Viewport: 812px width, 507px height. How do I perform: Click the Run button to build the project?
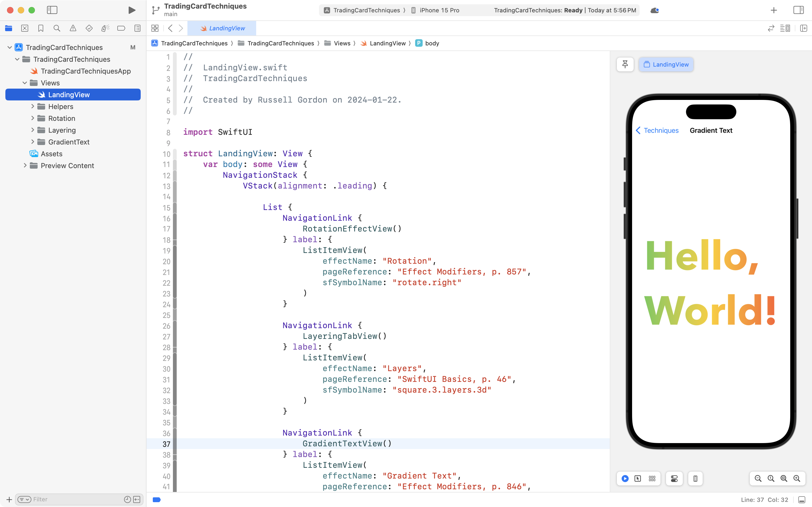tap(132, 10)
